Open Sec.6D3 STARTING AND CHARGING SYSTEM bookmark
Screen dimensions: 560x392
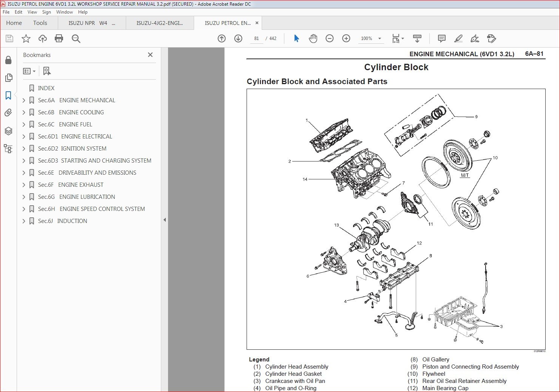coord(94,161)
